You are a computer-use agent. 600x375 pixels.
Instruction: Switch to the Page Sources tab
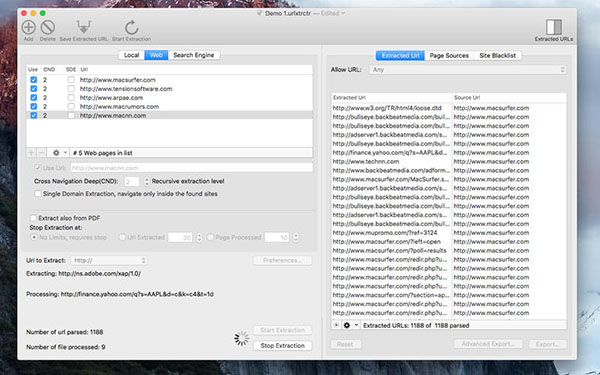(449, 55)
